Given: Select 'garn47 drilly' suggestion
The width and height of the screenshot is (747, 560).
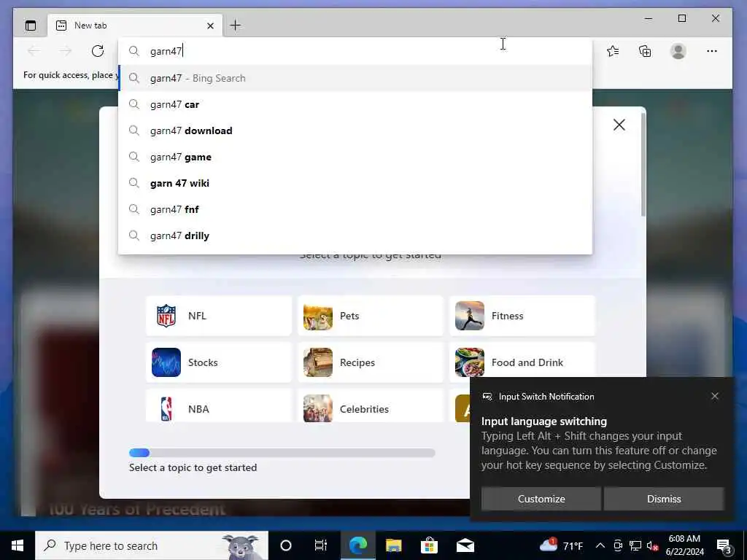Looking at the screenshot, I should (x=355, y=236).
